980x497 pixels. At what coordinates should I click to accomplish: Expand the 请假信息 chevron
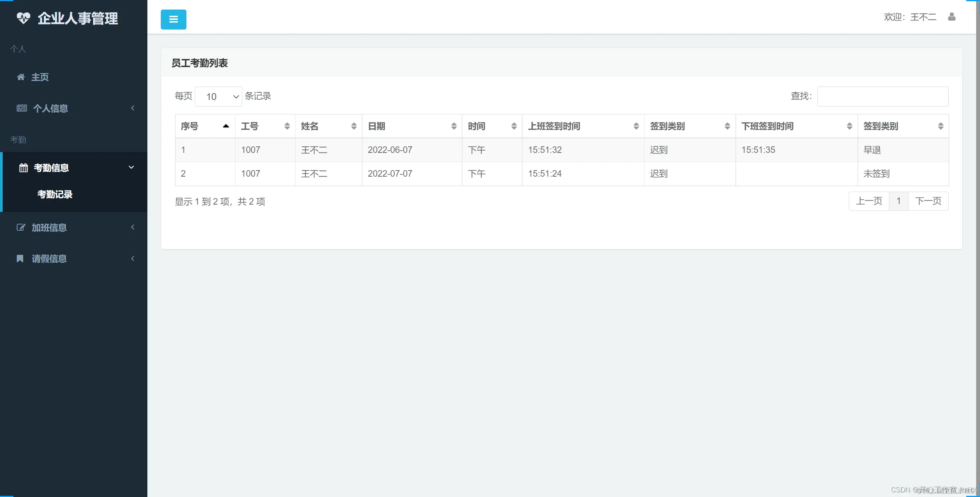click(x=132, y=259)
